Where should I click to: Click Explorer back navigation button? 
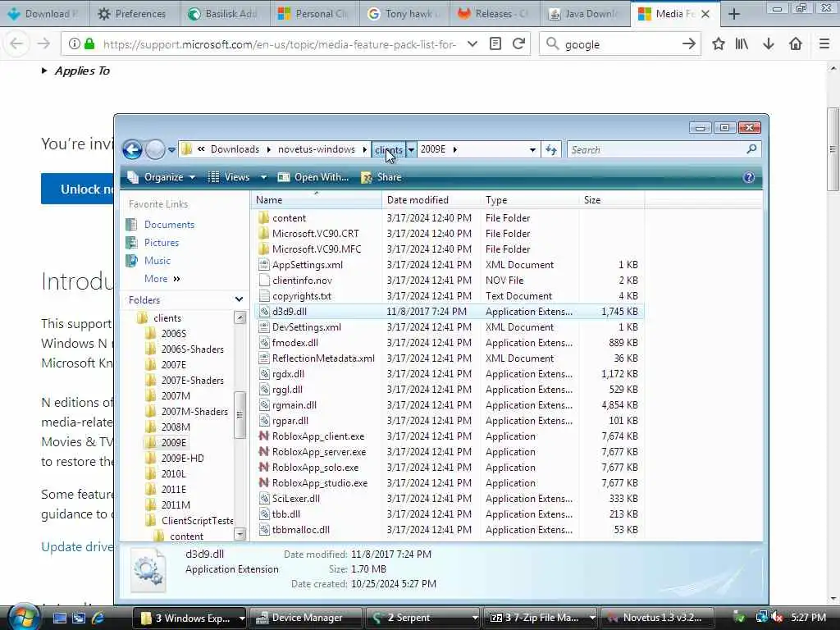(132, 149)
